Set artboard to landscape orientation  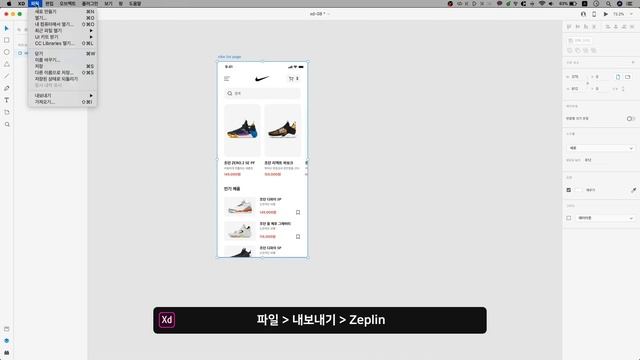[x=628, y=77]
